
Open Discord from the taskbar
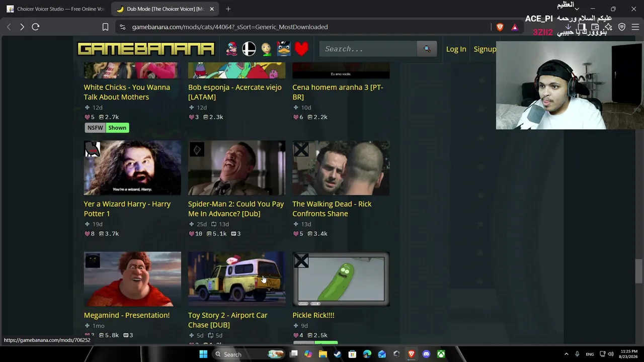point(426,354)
